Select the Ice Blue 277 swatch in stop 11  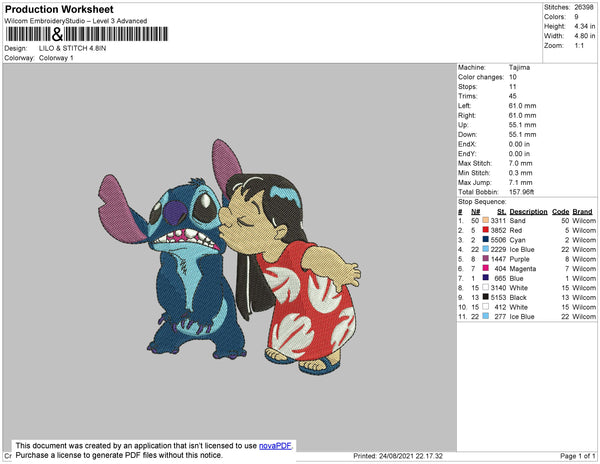click(x=486, y=316)
